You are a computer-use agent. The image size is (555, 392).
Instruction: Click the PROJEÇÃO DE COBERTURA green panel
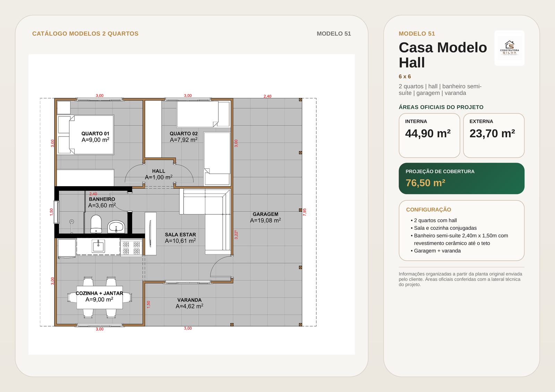point(461,178)
